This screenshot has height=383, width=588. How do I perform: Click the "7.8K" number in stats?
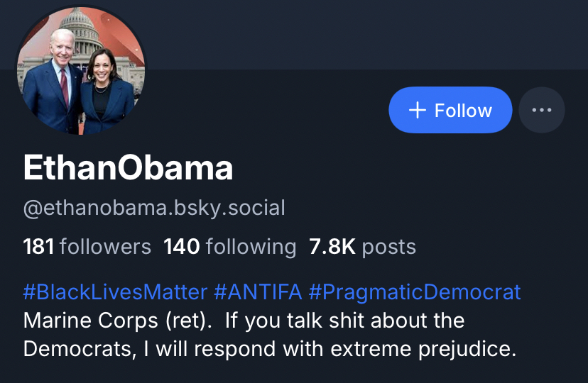pos(332,247)
